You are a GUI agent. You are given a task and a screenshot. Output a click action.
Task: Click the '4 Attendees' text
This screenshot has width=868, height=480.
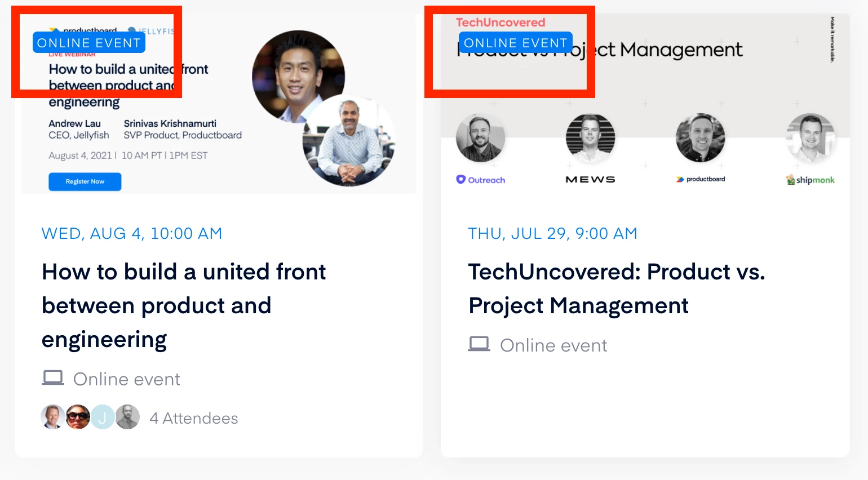pos(194,418)
